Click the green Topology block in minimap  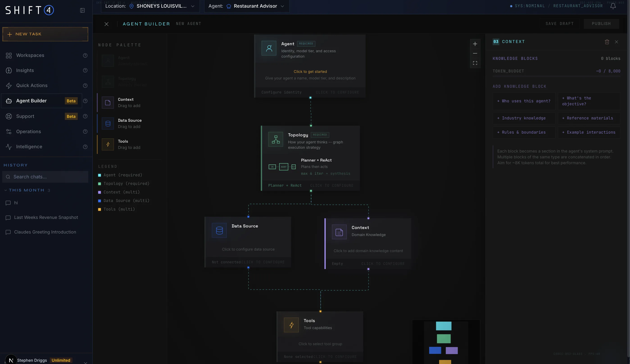[x=444, y=339]
